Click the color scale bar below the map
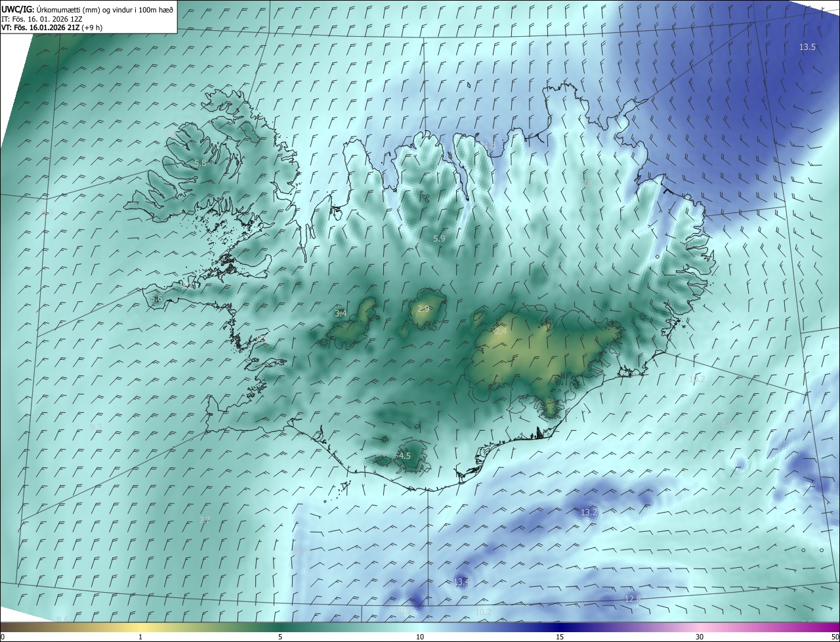This screenshot has height=642, width=840. [420, 627]
